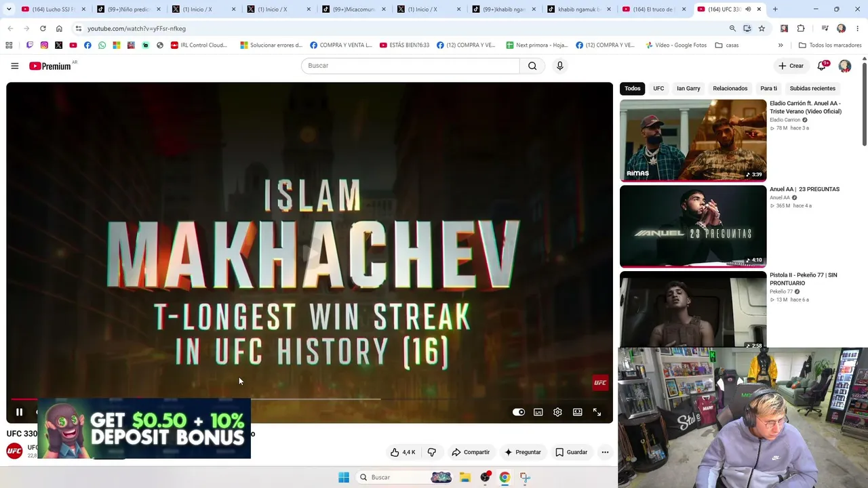
Task: Seek on the red video progress bar
Action: pos(309,399)
